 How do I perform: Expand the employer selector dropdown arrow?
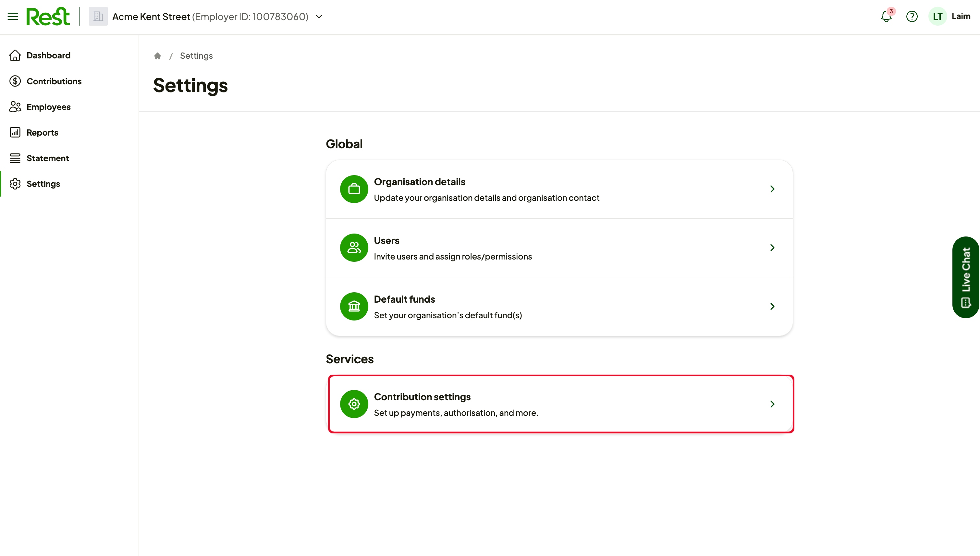pos(319,17)
